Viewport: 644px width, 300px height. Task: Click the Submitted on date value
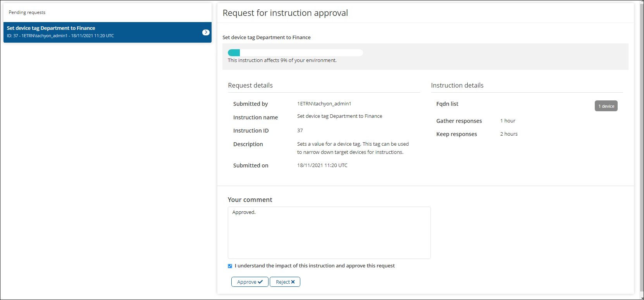click(322, 166)
